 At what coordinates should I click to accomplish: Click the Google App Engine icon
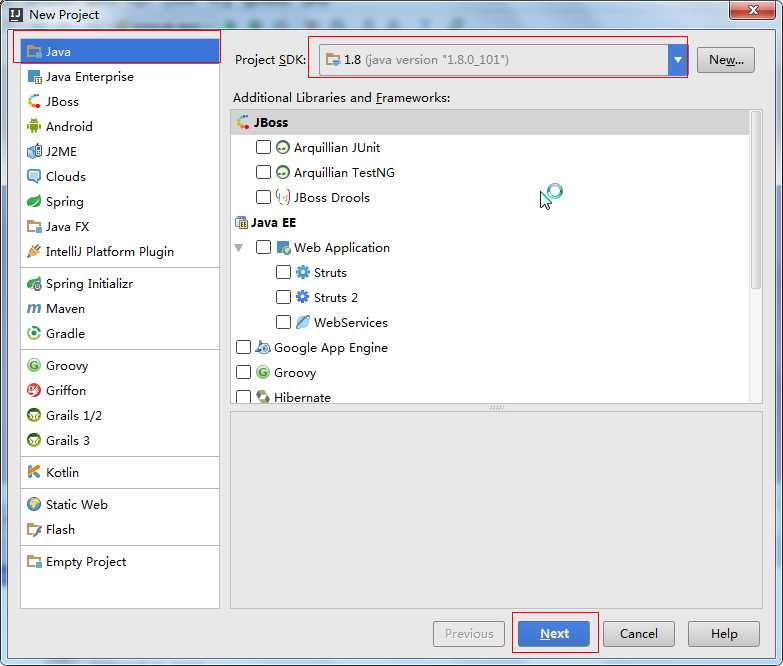263,347
